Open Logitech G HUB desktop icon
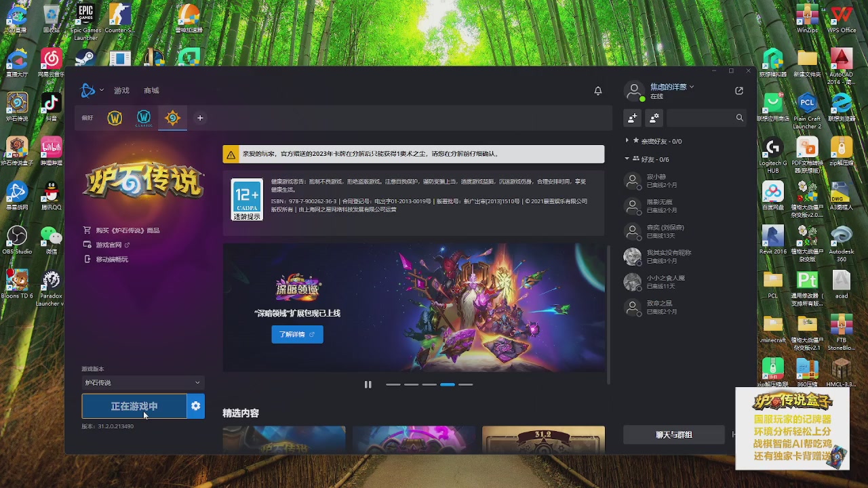This screenshot has height=488, width=868. point(773,155)
